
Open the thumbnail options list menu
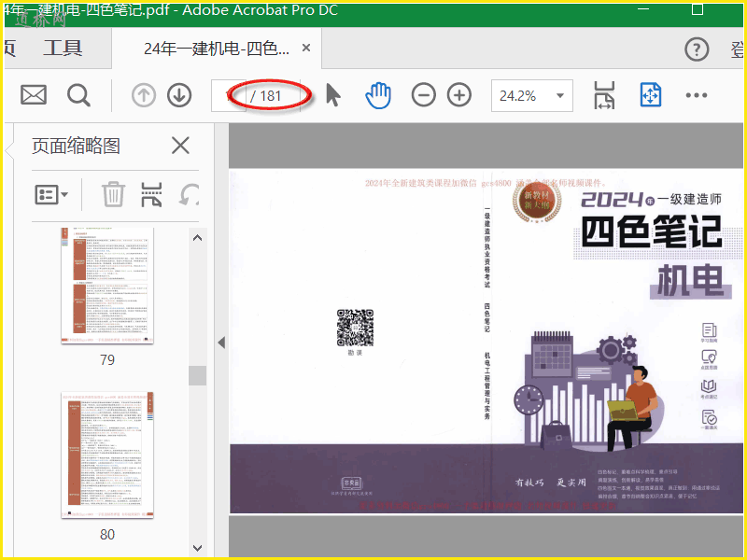[51, 195]
